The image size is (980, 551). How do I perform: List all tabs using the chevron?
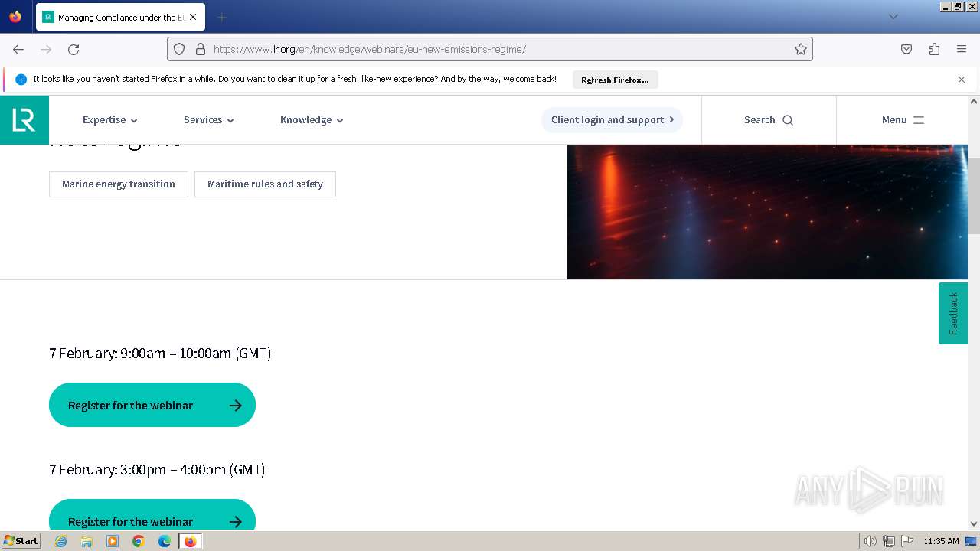pyautogui.click(x=893, y=17)
